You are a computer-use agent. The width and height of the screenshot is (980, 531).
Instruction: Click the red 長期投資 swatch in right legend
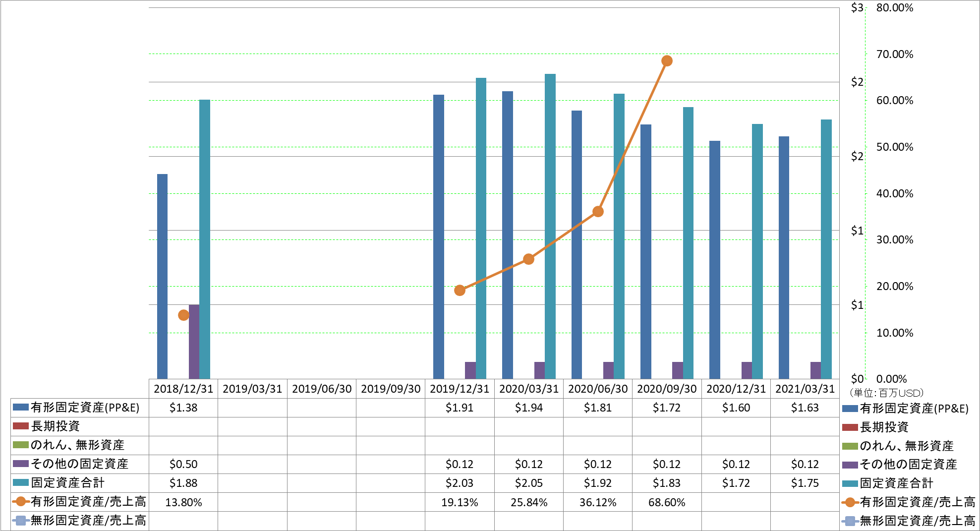pyautogui.click(x=850, y=427)
